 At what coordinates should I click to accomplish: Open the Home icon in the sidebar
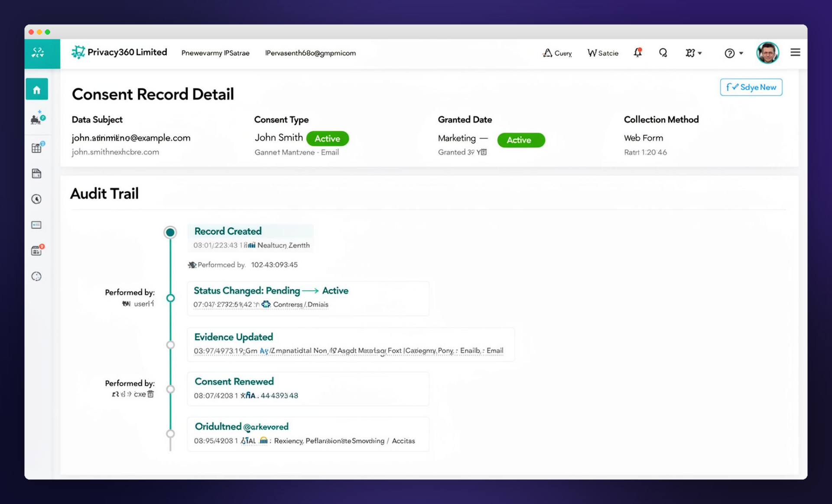click(x=36, y=89)
